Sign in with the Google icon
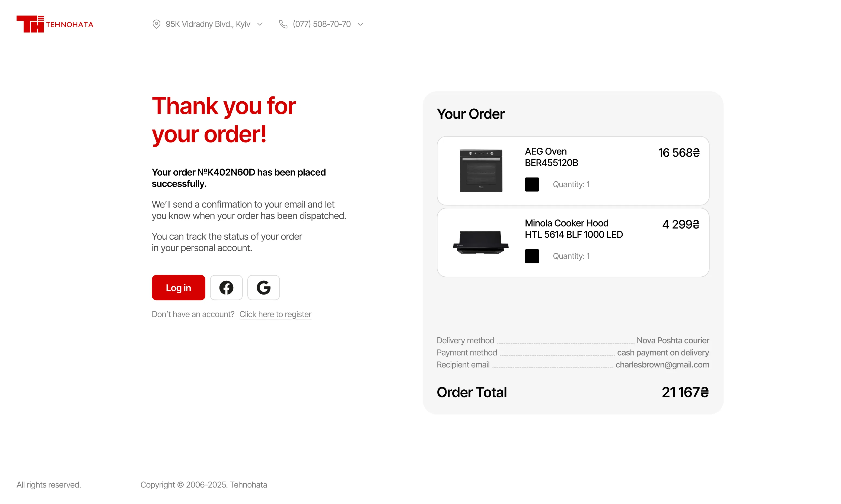This screenshot has height=504, width=841. coord(263,288)
